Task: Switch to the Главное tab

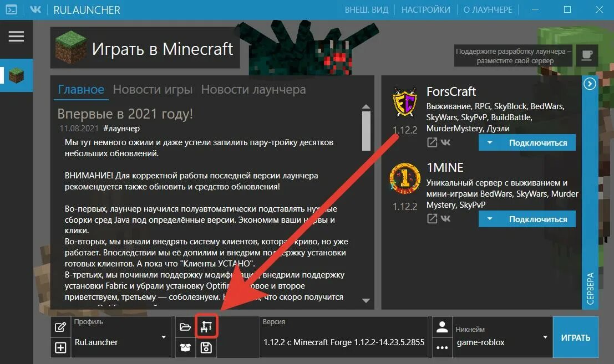Action: point(81,90)
